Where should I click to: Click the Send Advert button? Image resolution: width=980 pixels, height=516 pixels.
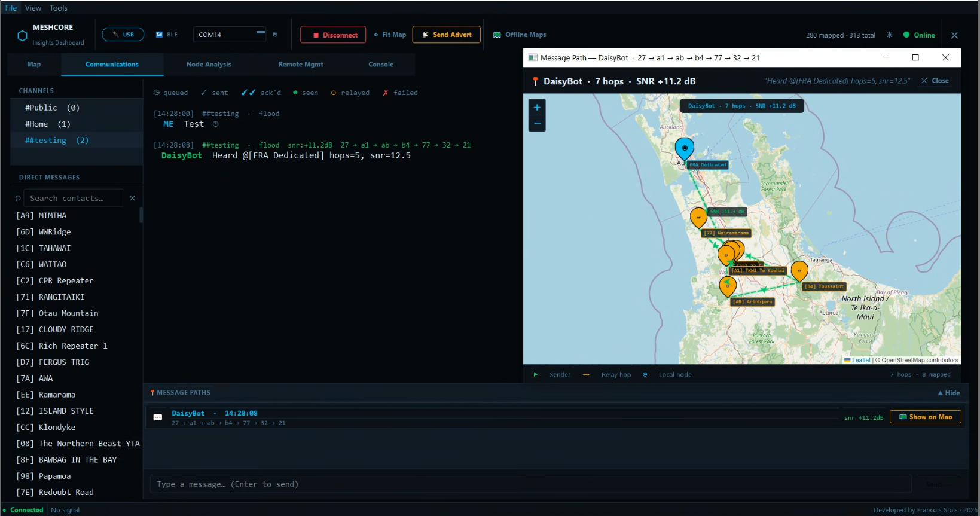[x=447, y=35]
